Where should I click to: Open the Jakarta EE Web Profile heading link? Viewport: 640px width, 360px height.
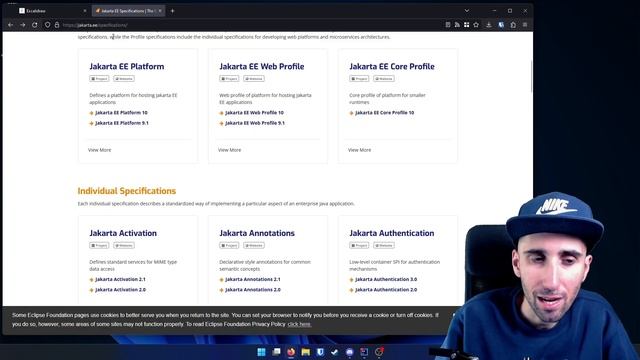click(x=262, y=67)
